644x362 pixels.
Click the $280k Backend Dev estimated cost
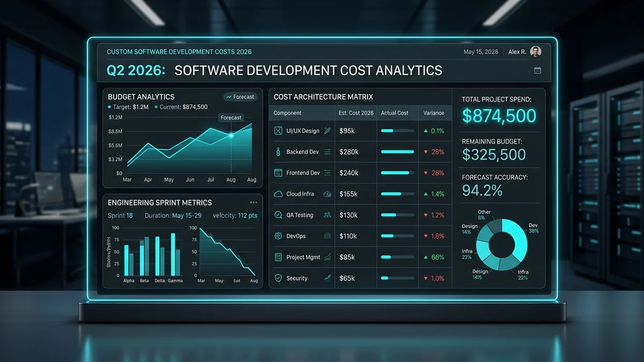[x=349, y=152]
